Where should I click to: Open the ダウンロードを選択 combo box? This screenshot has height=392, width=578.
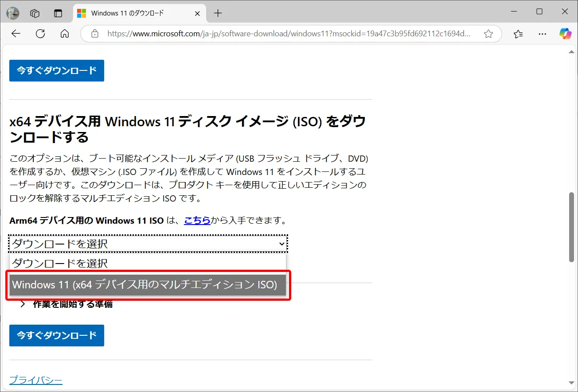pos(148,243)
